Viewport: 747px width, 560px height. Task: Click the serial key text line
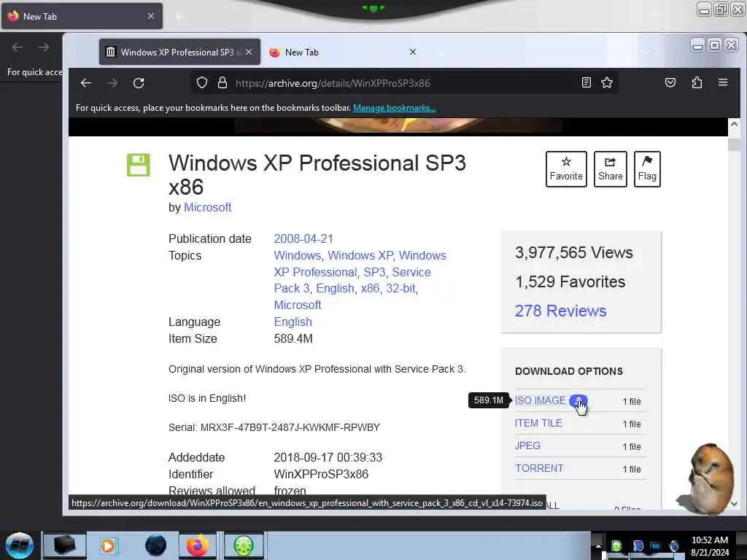tap(274, 427)
